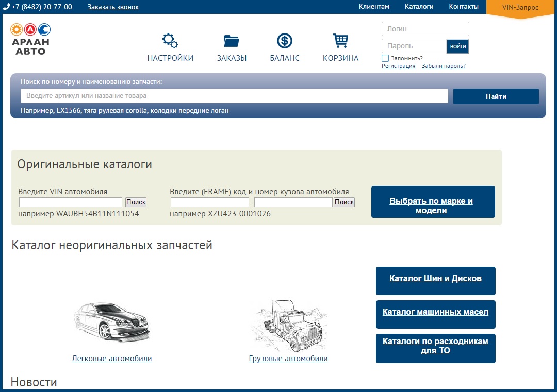The width and height of the screenshot is (557, 392).
Task: Open "Забыли пароль?" link
Action: coord(444,66)
